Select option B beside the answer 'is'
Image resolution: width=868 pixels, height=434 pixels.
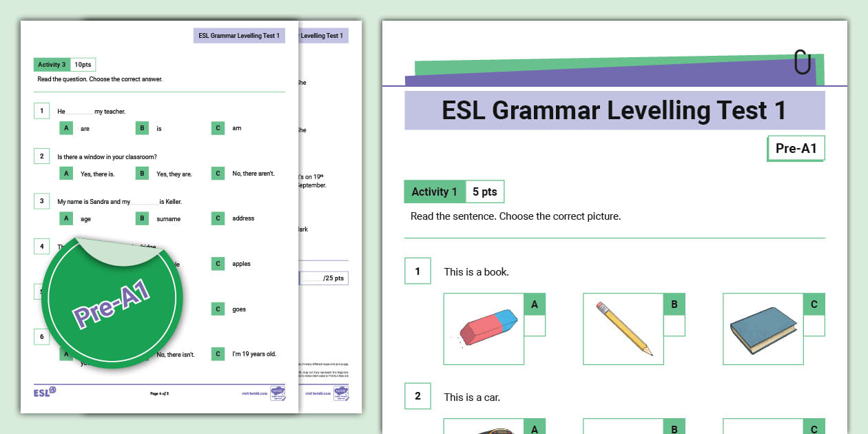(x=142, y=128)
